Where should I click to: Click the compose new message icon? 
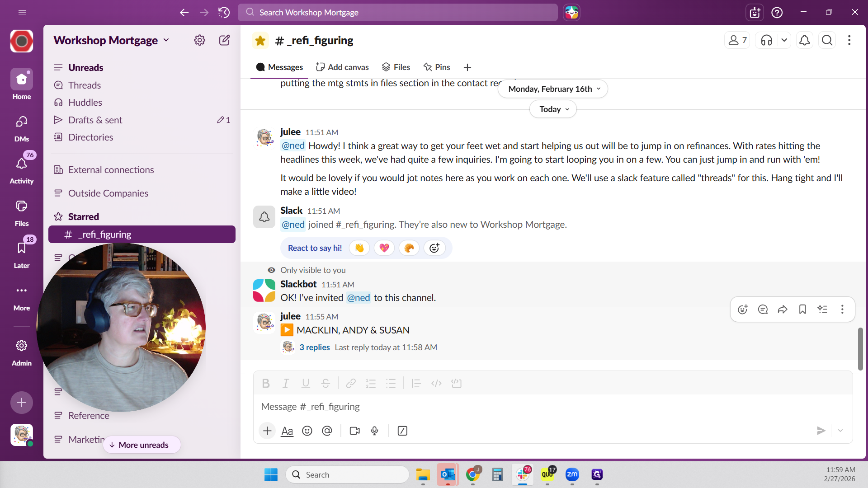pos(224,40)
